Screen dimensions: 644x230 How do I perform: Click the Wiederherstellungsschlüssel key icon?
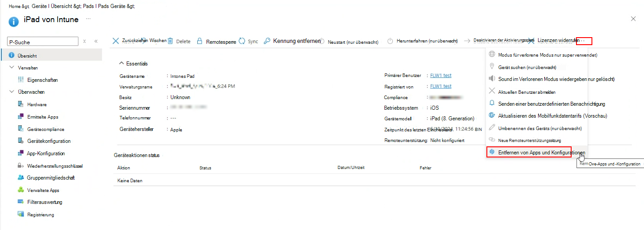(x=21, y=166)
